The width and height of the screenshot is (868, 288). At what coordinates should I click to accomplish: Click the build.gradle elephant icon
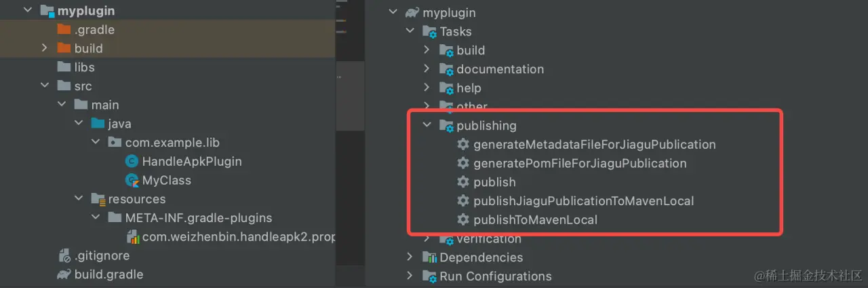[64, 274]
